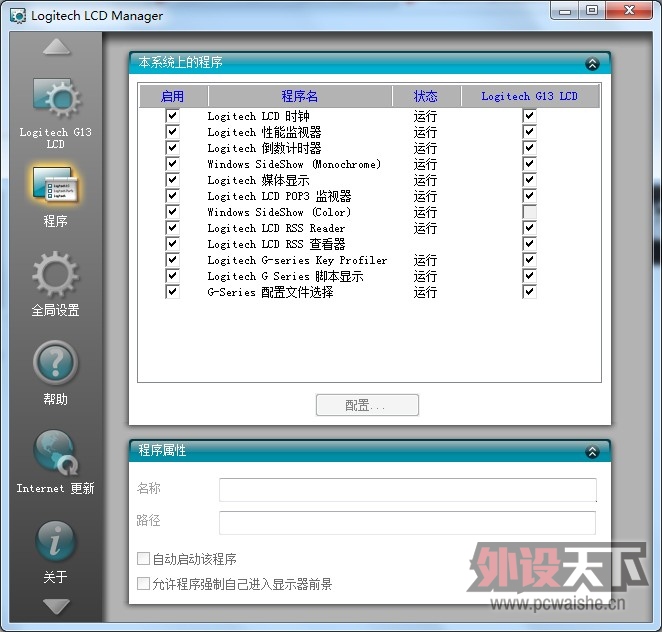This screenshot has height=632, width=662.
Task: Toggle 启用 for Windows SideShow (Monochrome)
Action: tap(172, 164)
